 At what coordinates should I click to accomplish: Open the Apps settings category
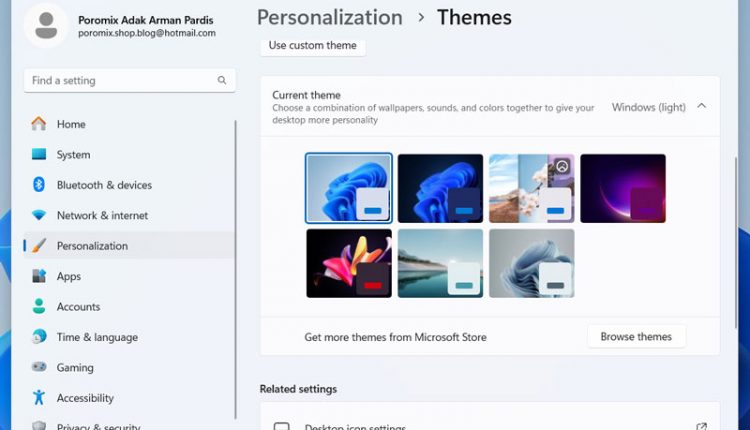[129, 276]
